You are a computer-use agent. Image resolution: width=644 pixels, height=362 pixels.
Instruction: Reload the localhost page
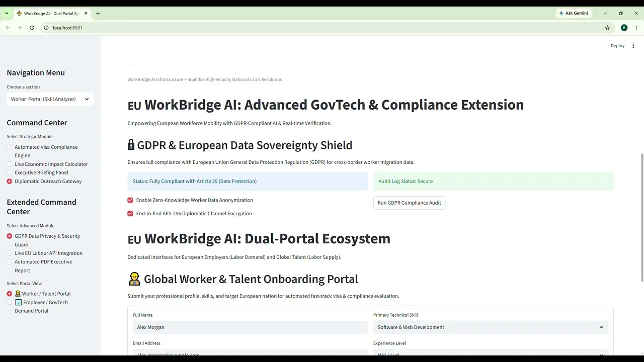[32, 28]
